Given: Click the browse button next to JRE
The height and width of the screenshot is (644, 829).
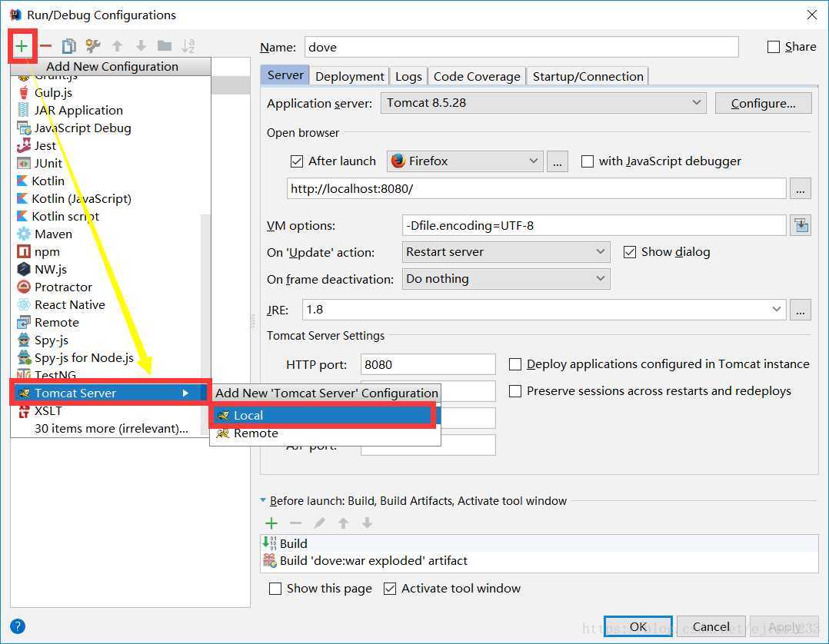Looking at the screenshot, I should pos(801,310).
